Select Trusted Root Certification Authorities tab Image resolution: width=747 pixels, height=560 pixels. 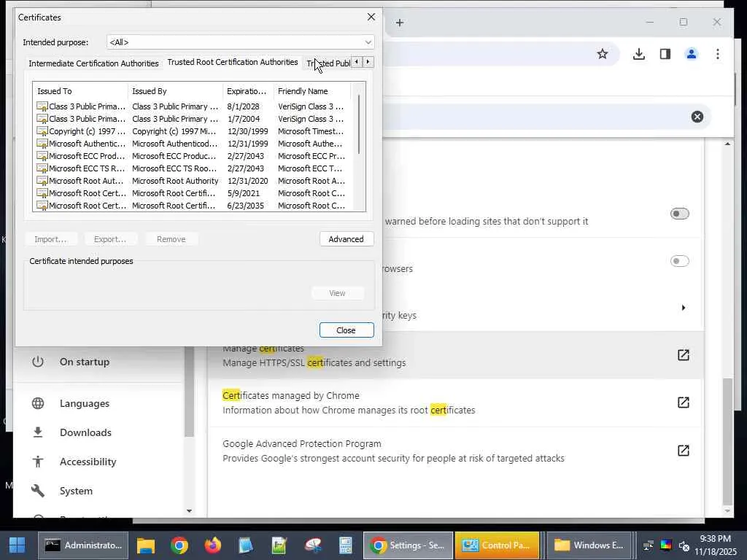click(233, 63)
